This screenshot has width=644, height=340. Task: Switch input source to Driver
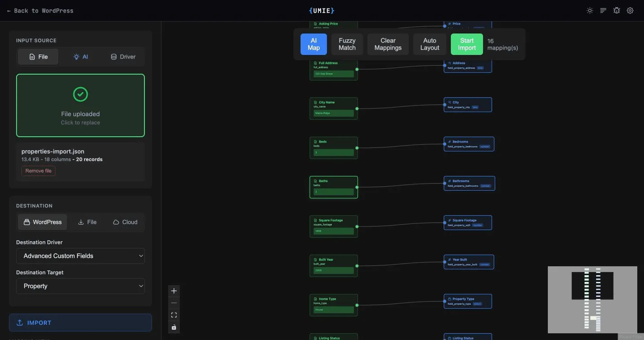(x=123, y=57)
